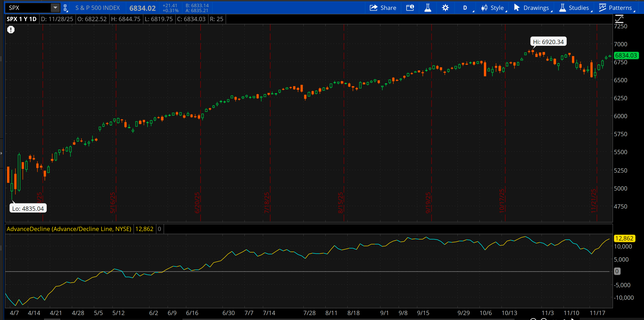Click the warning exclamation icon on the chart
Viewport: 644px width, 320px height.
(11, 29)
